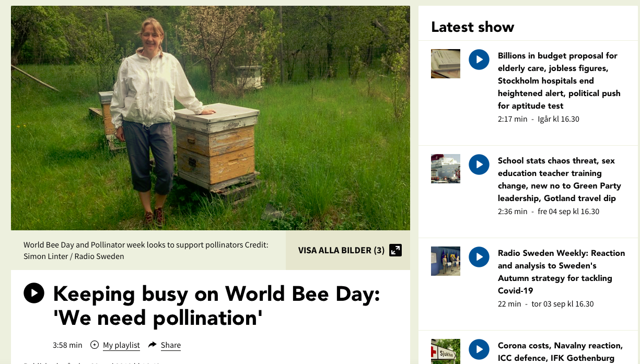Click the share arrow icon
The height and width of the screenshot is (364, 640).
point(153,345)
